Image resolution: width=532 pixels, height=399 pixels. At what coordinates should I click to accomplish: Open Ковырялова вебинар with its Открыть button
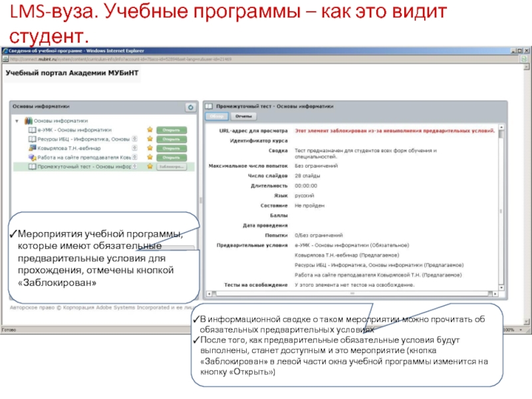172,148
